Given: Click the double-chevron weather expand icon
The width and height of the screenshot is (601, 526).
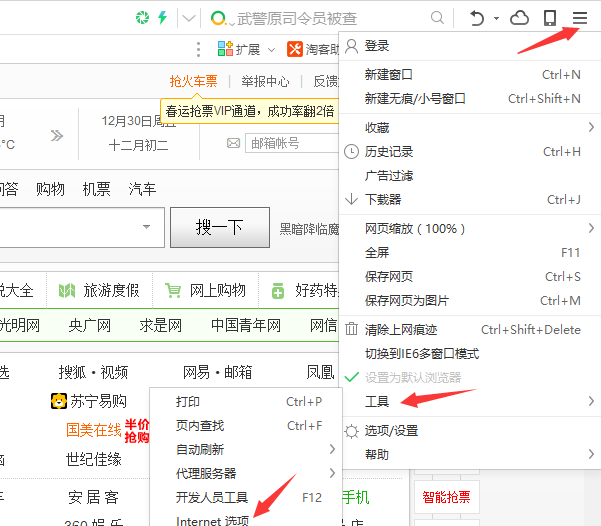Looking at the screenshot, I should 57,135.
